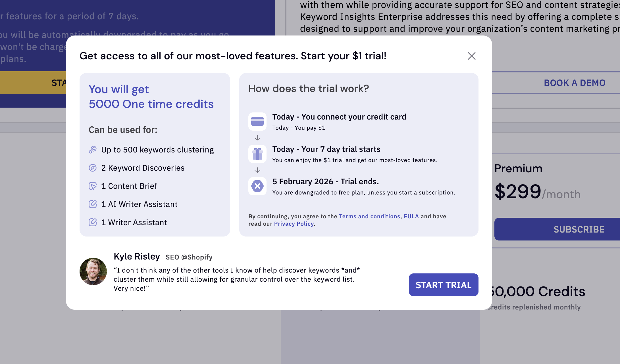Image resolution: width=620 pixels, height=364 pixels.
Task: Open the Privacy Policy link
Action: point(294,224)
